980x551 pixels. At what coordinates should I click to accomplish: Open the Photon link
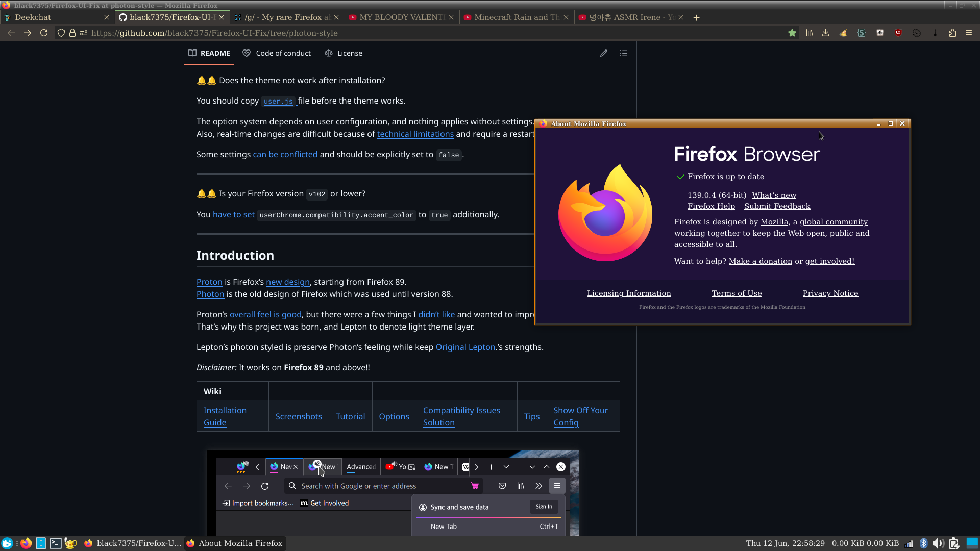coord(210,294)
